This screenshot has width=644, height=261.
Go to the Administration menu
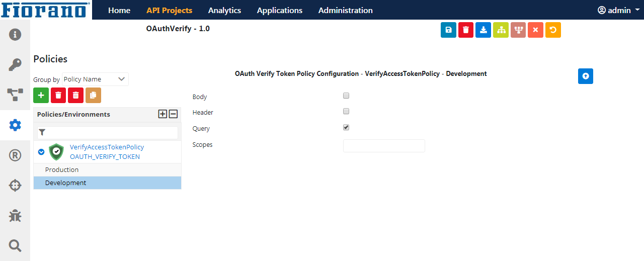pos(346,10)
